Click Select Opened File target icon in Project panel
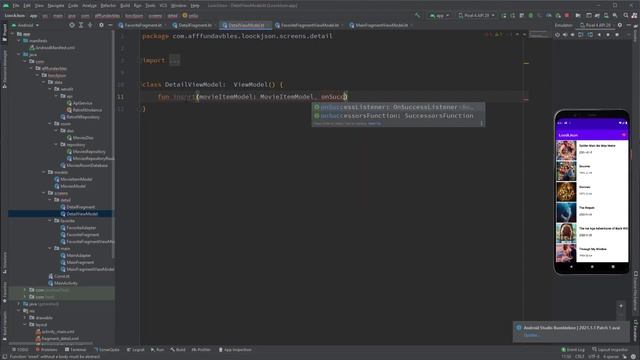This screenshot has height=360, width=640. pyautogui.click(x=72, y=25)
